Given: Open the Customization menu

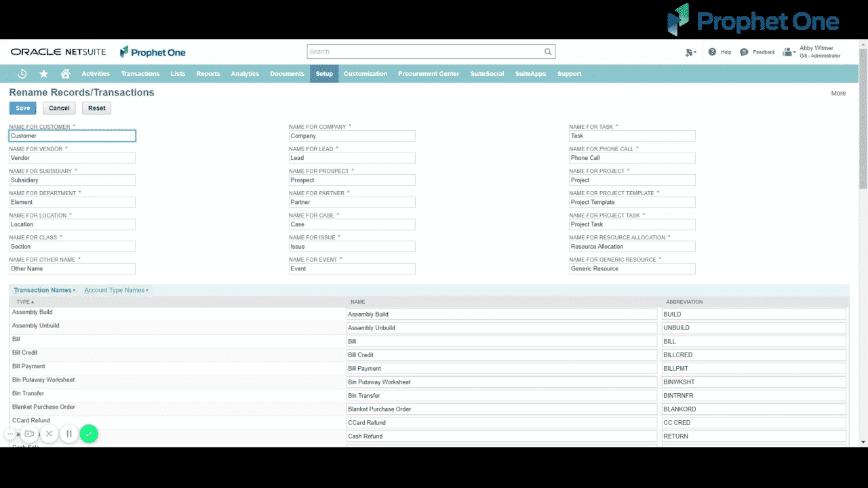Looking at the screenshot, I should pyautogui.click(x=366, y=73).
